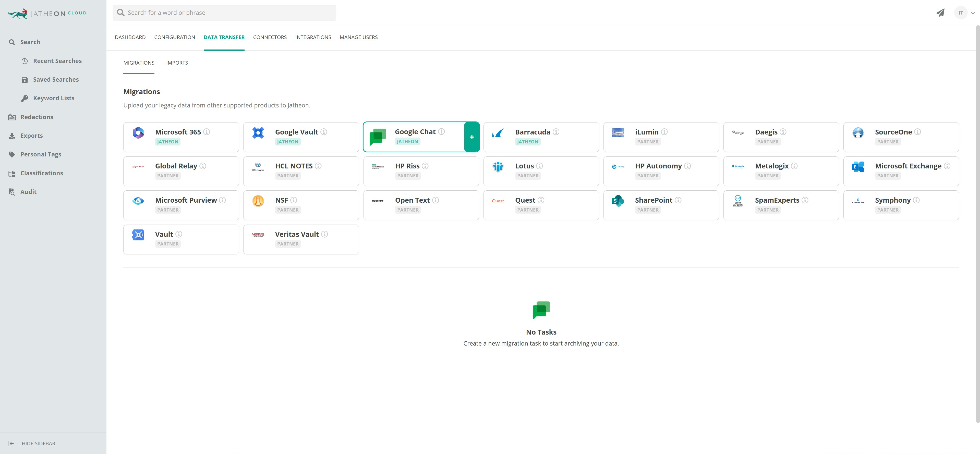This screenshot has height=454, width=980.
Task: Click the search magnifier icon in search bar
Action: click(x=120, y=13)
